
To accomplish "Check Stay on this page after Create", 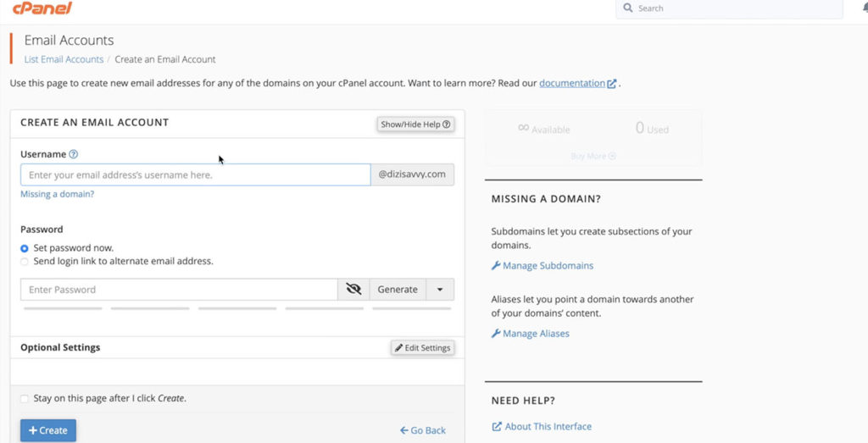I will 25,399.
